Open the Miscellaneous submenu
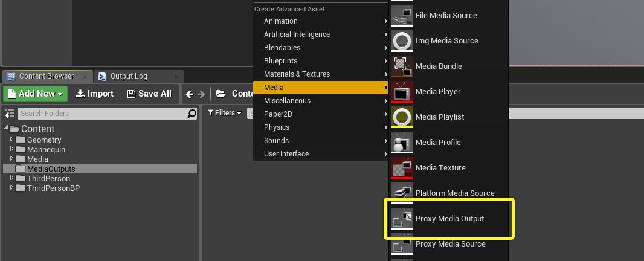 [321, 101]
